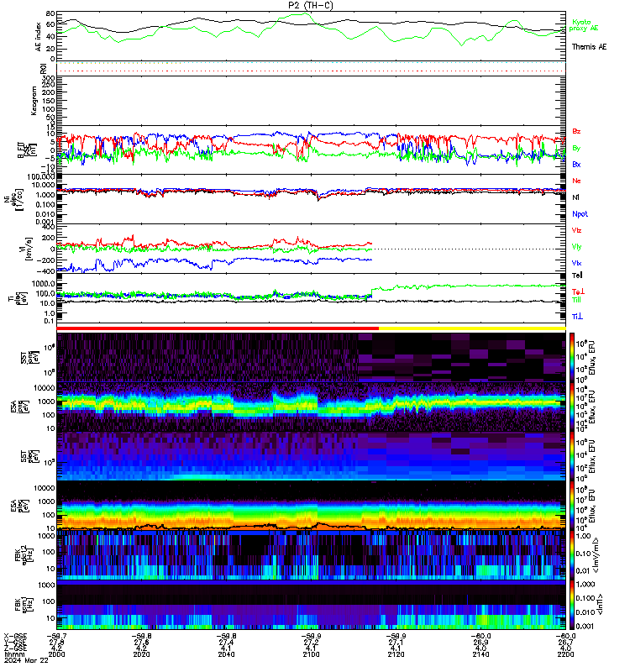The image size is (630, 672).
Task: Click the ESA ions energy spectrogram panel
Action: [x=311, y=407]
